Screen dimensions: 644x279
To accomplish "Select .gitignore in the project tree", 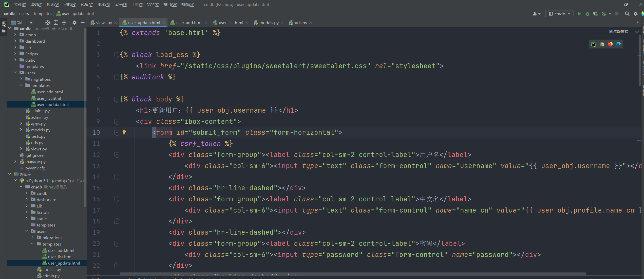I will (34, 155).
